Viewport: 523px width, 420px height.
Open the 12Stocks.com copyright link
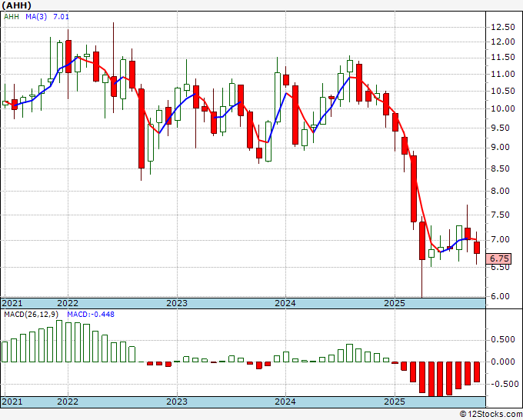tap(491, 414)
